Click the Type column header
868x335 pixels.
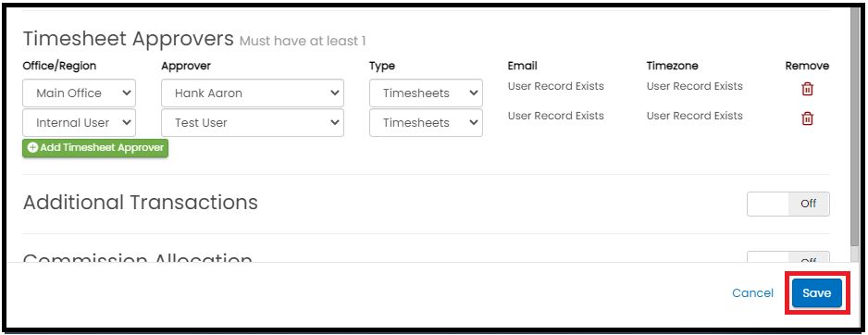tap(382, 66)
